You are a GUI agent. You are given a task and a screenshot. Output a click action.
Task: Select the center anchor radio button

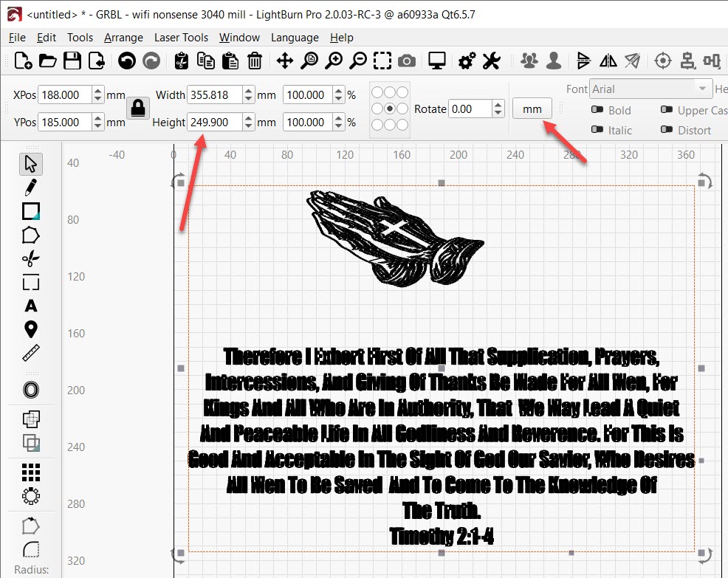(x=390, y=109)
